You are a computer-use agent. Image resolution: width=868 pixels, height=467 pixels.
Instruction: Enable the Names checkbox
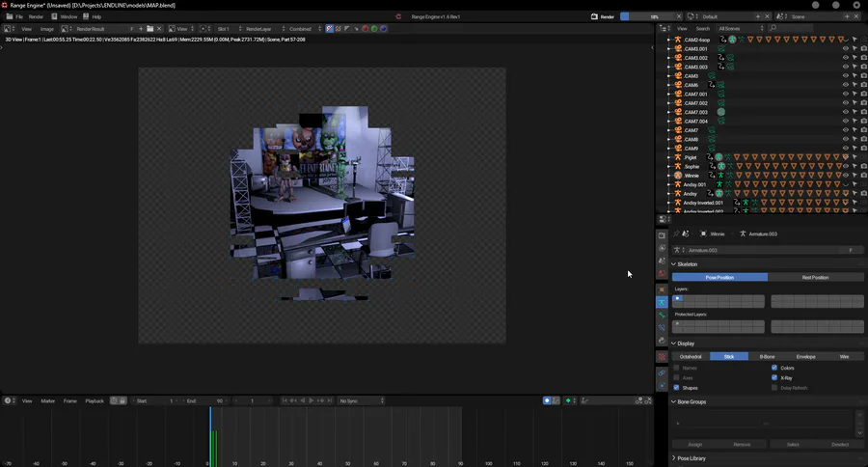pyautogui.click(x=676, y=368)
